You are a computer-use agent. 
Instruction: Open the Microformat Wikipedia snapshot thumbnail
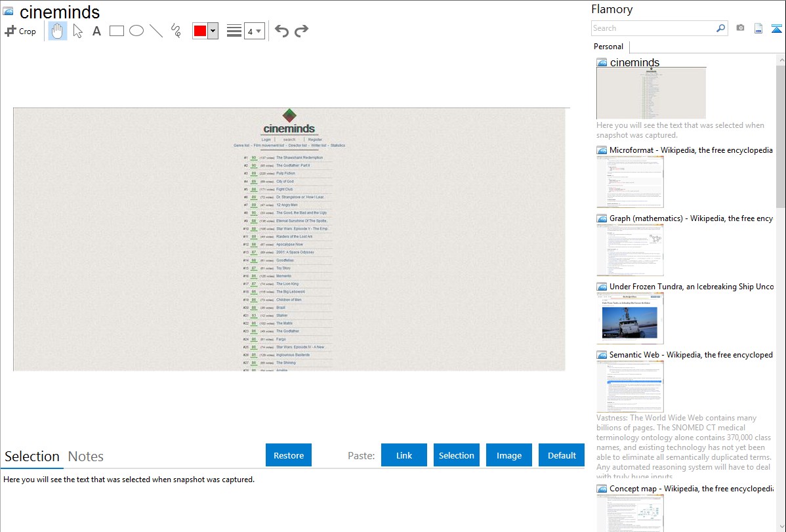(x=630, y=182)
